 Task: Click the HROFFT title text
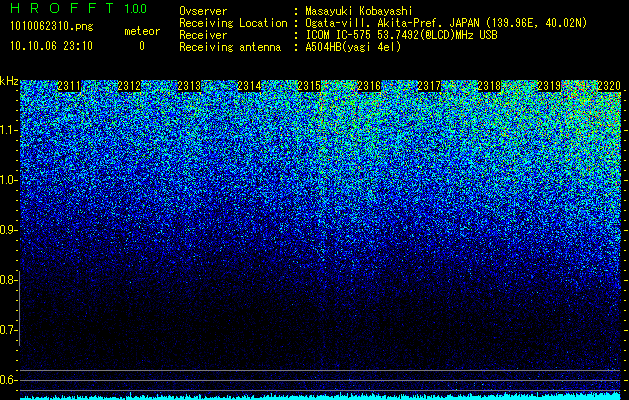point(62,8)
